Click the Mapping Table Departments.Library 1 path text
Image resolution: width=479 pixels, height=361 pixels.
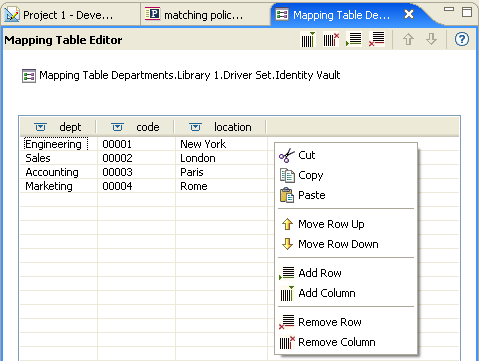(189, 75)
